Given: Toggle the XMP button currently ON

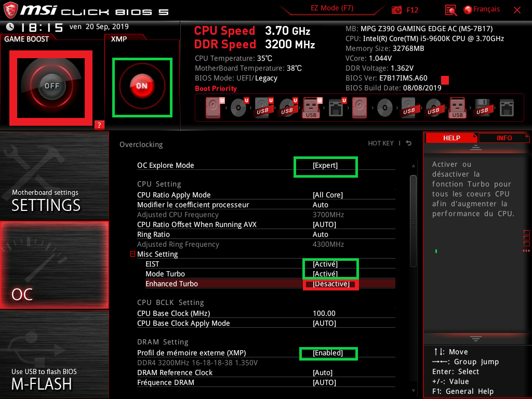Looking at the screenshot, I should (142, 86).
